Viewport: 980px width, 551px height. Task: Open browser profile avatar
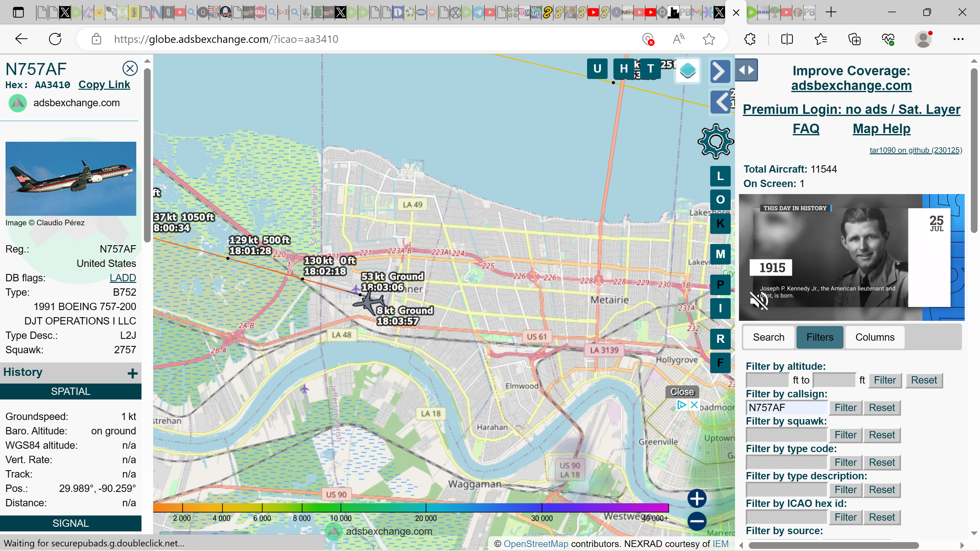tap(923, 39)
